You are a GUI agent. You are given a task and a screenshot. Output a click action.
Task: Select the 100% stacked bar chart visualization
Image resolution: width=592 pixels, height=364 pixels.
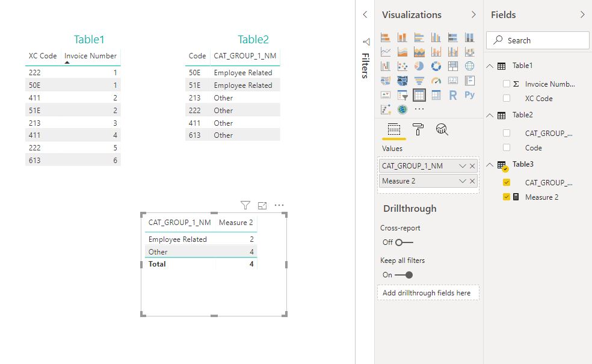tap(452, 37)
